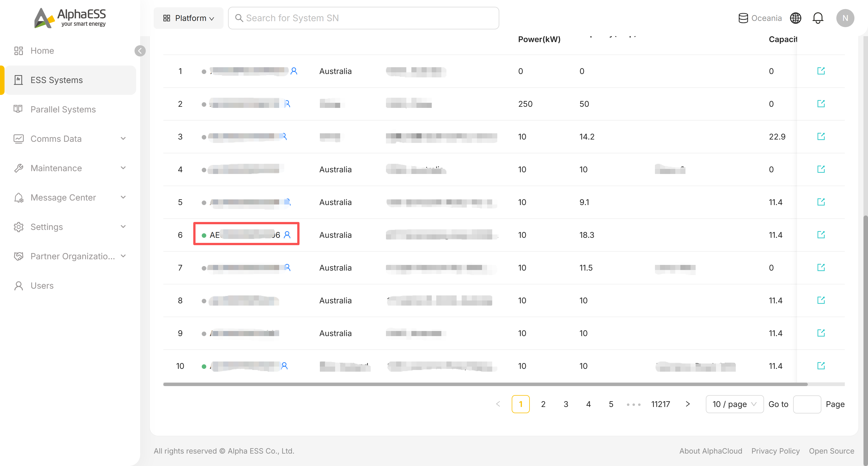Open Parallel Systems page

(63, 109)
